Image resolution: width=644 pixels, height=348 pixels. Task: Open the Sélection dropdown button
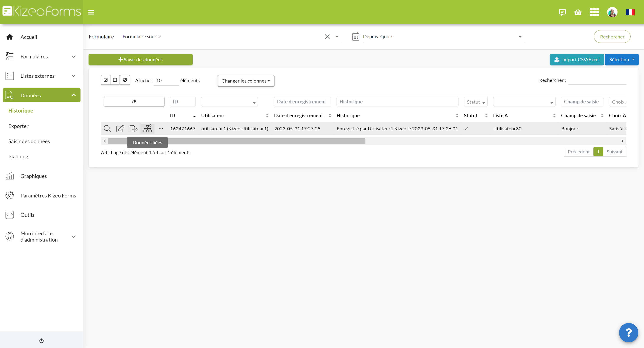coord(621,60)
